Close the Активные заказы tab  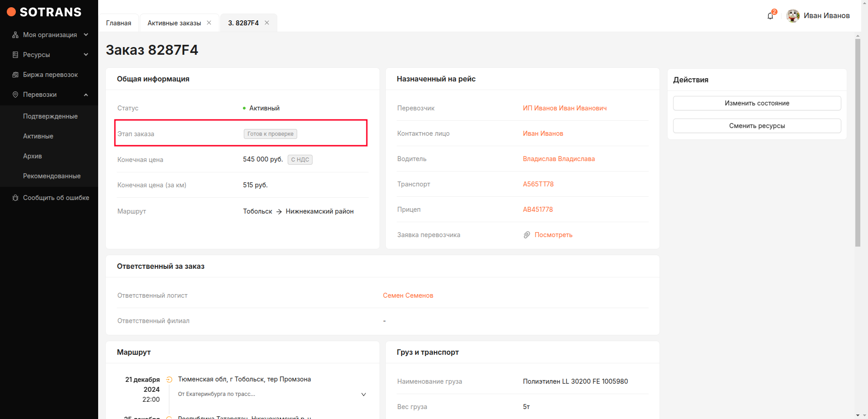(209, 23)
